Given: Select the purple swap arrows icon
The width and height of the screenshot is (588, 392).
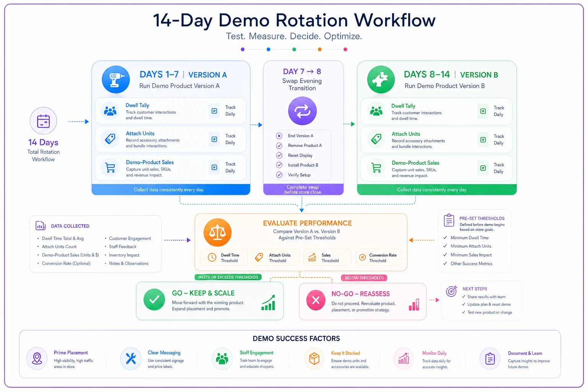Looking at the screenshot, I should pos(302,111).
